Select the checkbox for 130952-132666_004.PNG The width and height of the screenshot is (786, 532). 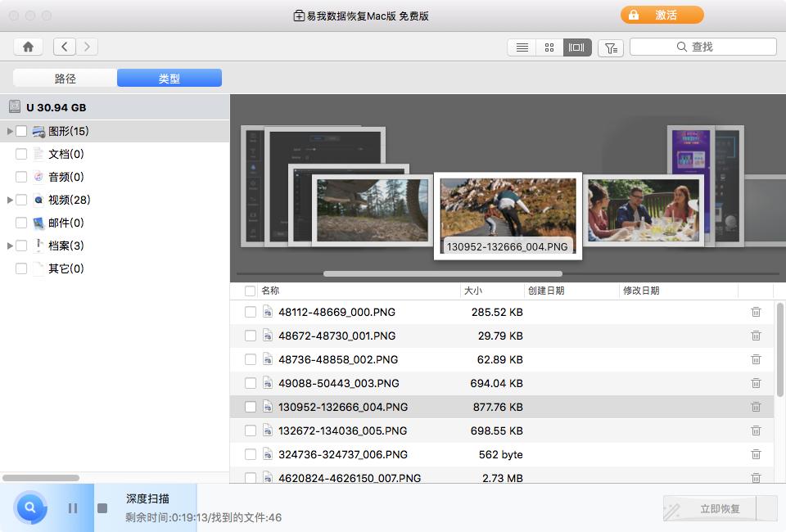(x=251, y=407)
